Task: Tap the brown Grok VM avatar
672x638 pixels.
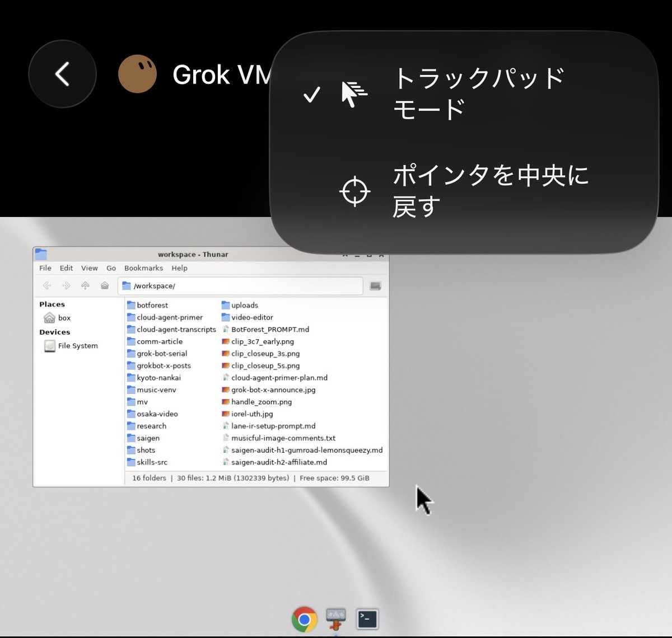Action: [x=137, y=74]
